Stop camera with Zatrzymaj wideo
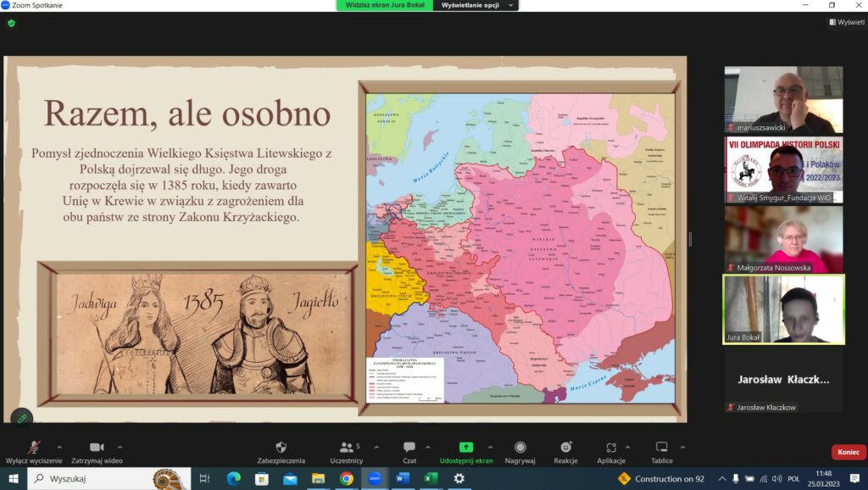 tap(97, 448)
